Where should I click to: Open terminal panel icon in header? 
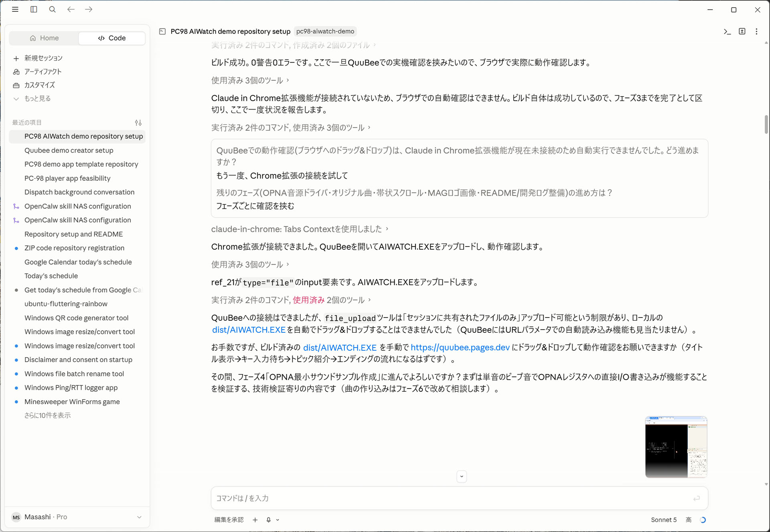click(727, 31)
